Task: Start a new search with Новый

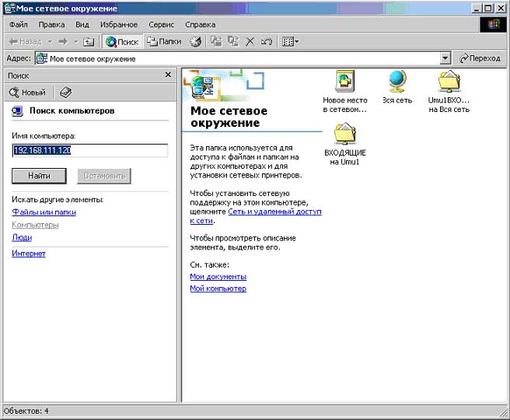Action: 27,93
